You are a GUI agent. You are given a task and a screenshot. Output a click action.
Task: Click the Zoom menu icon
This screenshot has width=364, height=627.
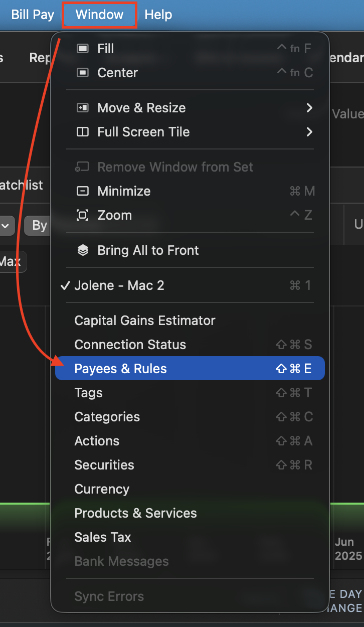click(x=82, y=215)
